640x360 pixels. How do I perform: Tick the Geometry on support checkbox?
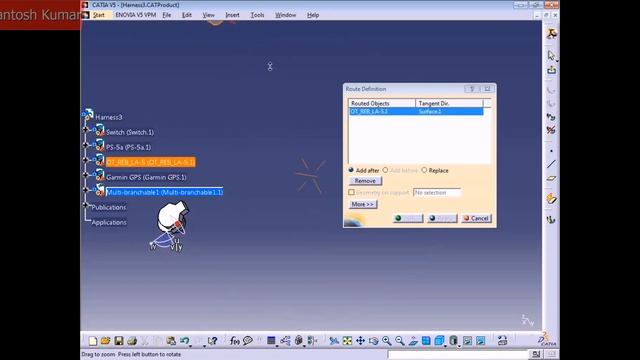(x=351, y=192)
